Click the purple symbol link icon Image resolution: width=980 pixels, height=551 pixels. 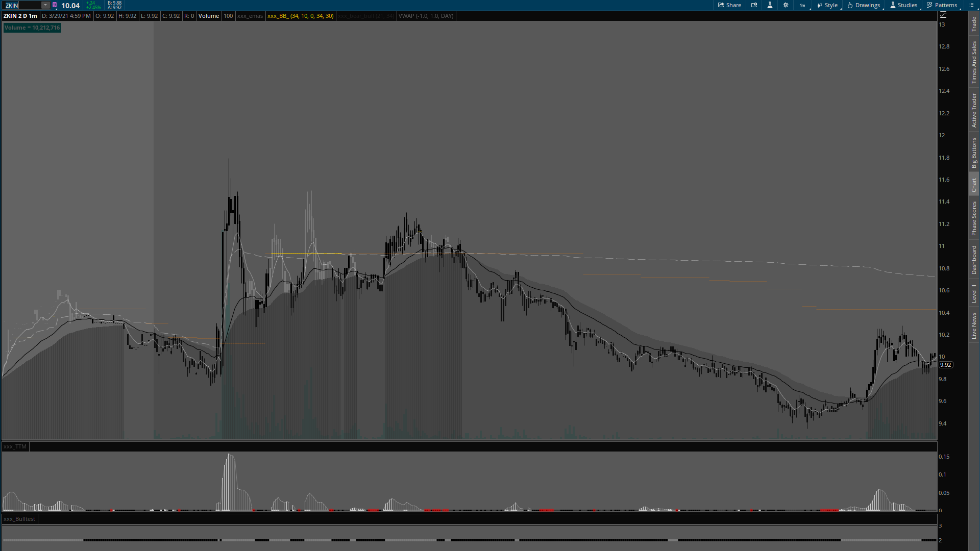(55, 5)
